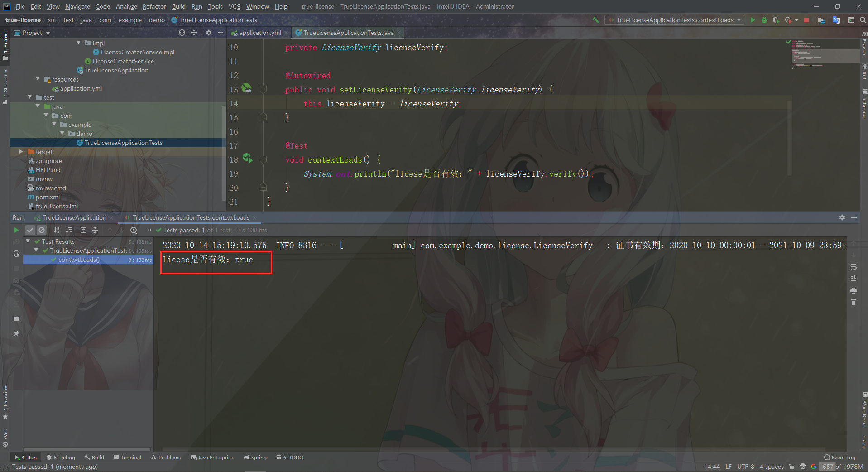Run with Coverage from top toolbar
This screenshot has width=868, height=472.
pyautogui.click(x=776, y=20)
